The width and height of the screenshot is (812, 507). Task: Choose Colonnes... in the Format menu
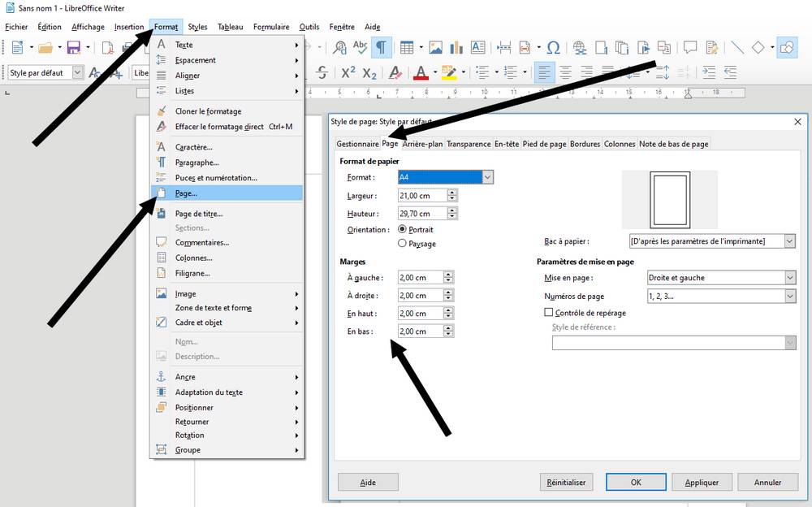coord(193,258)
